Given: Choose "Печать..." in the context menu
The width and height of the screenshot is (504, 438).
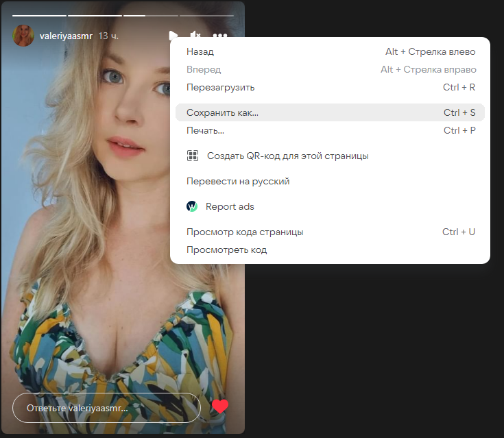Looking at the screenshot, I should coord(330,130).
